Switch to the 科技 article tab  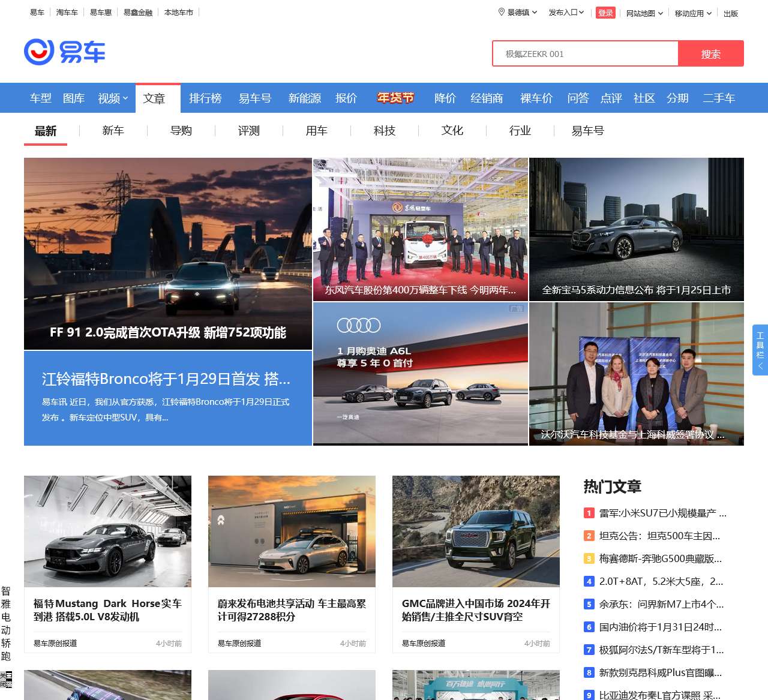pyautogui.click(x=385, y=131)
